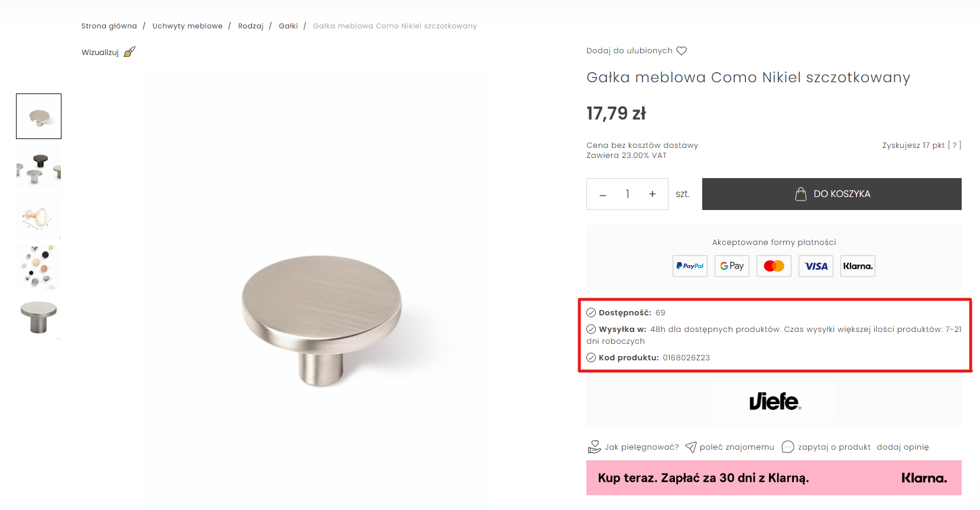Viewport: 980px width, 510px height.
Task: Add product with DO KOSZYKA button
Action: [832, 194]
